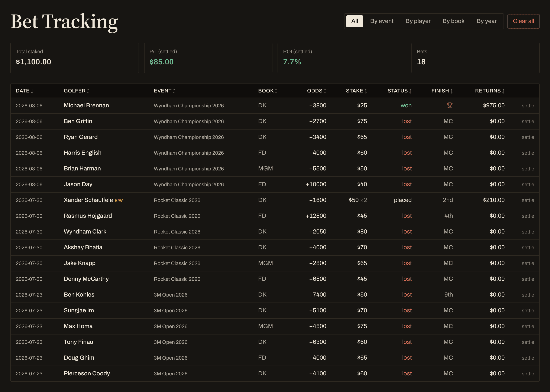Screen dimensions: 550x392
Task: Settle the Harris English bet
Action: click(528, 153)
